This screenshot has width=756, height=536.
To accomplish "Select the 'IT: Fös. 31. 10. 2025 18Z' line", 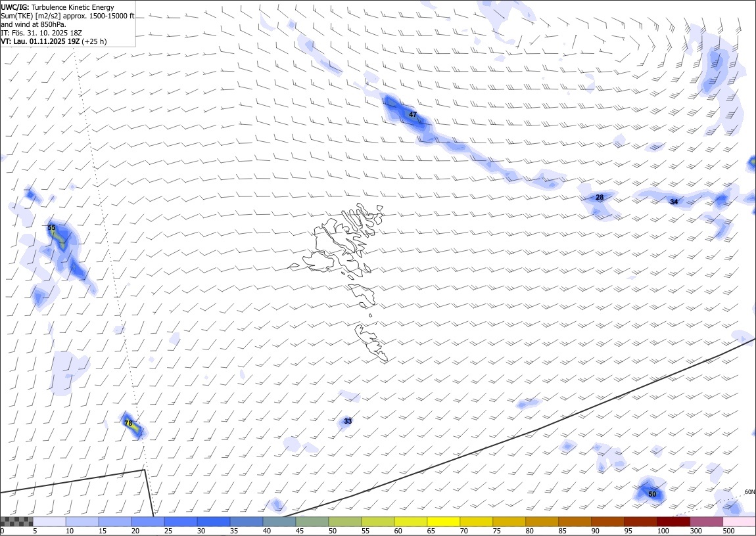I will 41,33.
